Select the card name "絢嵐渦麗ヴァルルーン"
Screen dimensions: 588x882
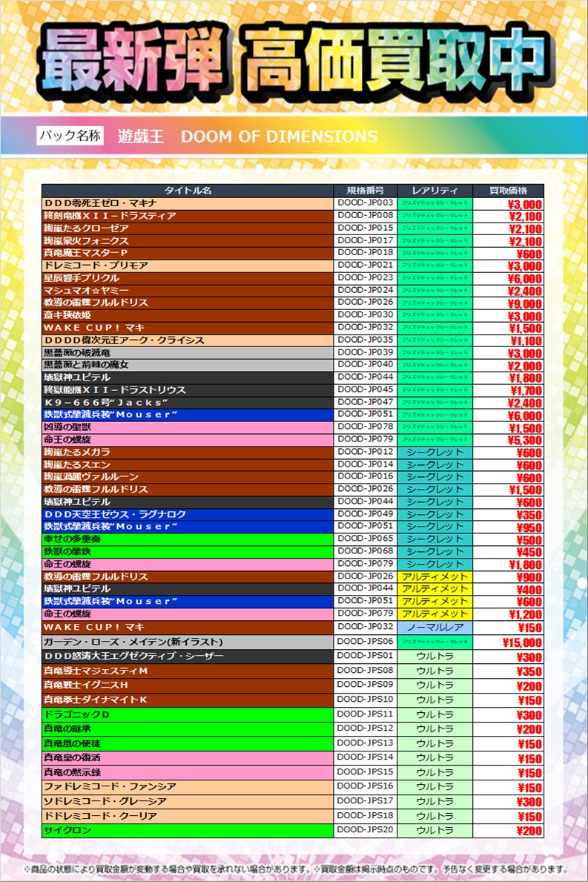[x=91, y=477]
